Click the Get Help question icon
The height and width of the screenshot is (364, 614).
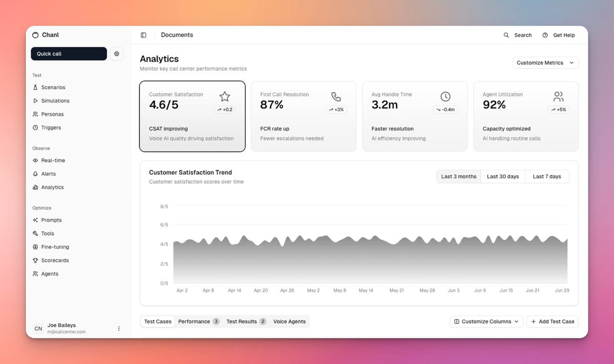(545, 35)
